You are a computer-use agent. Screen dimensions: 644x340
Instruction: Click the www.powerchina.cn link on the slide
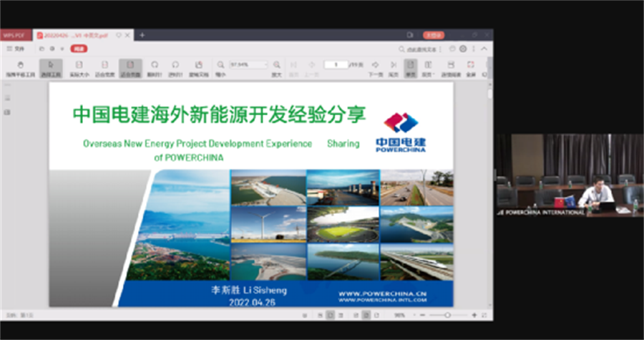(x=382, y=293)
